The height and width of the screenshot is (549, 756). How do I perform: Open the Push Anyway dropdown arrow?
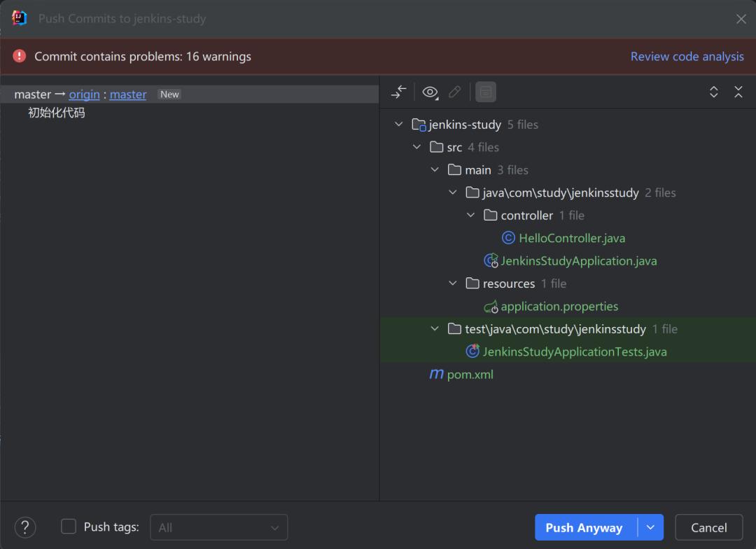coord(650,527)
